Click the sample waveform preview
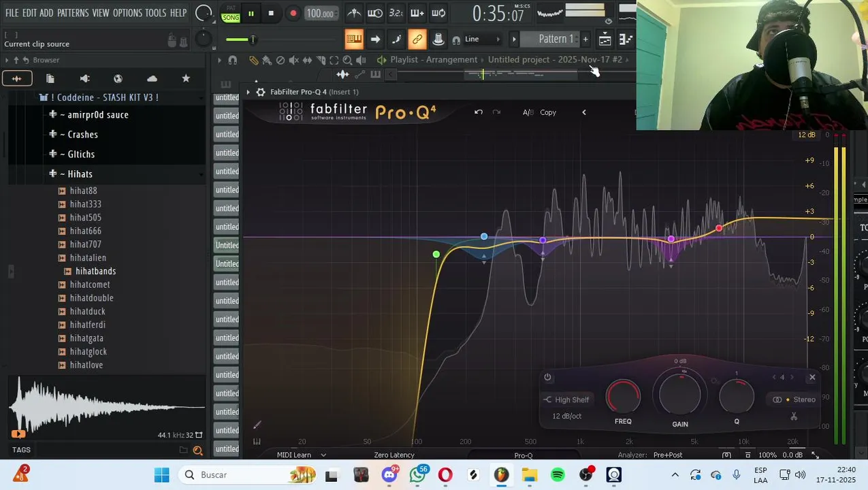This screenshot has width=868, height=490. tap(107, 407)
